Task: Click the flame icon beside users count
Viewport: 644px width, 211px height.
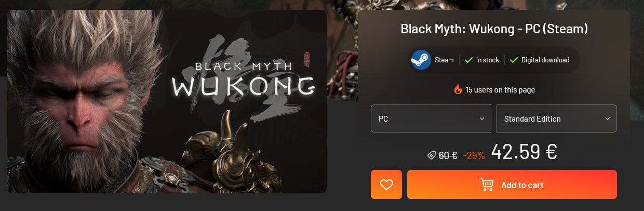Action: click(458, 89)
